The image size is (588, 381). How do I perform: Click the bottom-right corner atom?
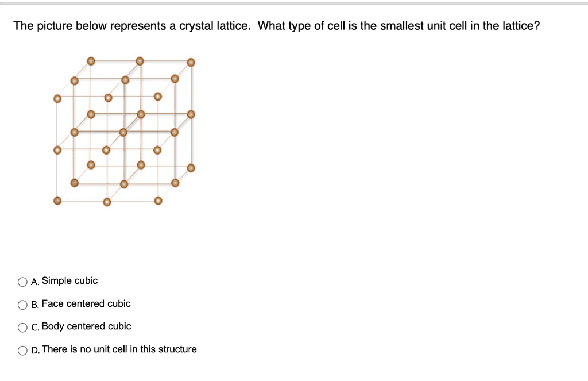(157, 202)
